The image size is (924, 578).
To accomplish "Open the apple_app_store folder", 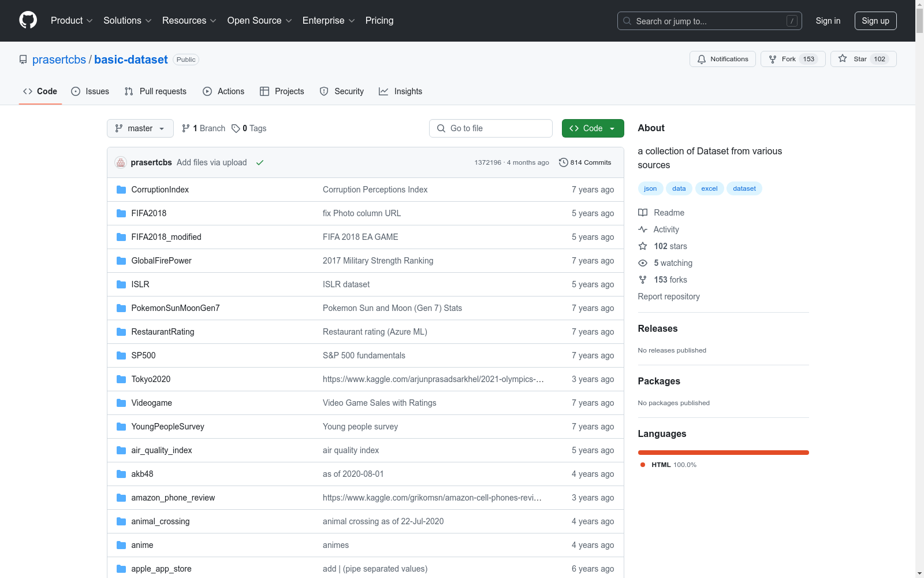I will [161, 569].
